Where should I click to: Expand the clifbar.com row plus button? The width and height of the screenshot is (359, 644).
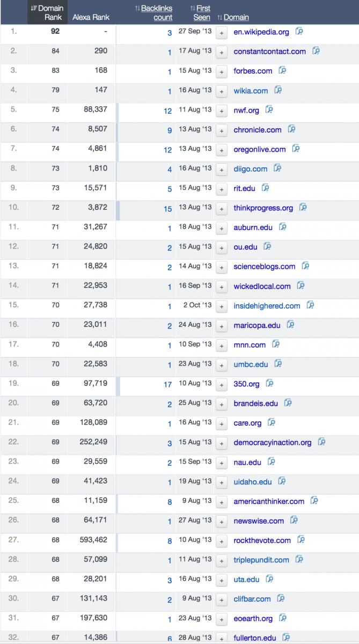(x=221, y=599)
